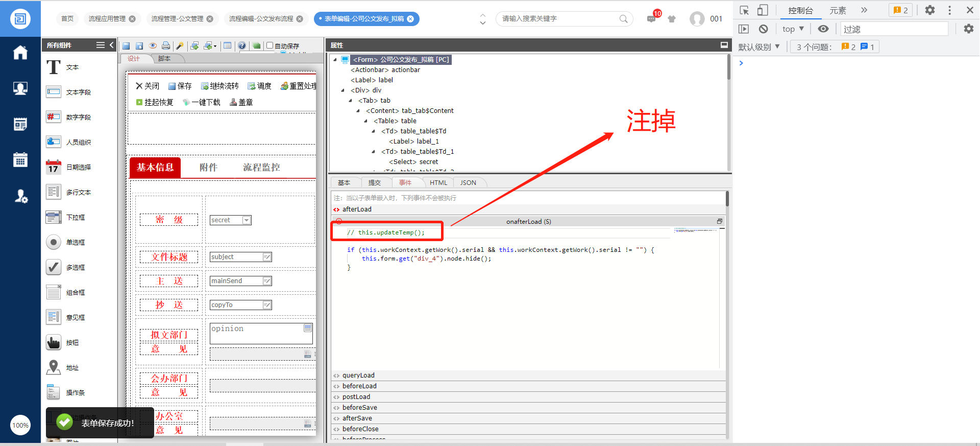Switch to the 脚本 tab
Screen dimensions: 980x446
pyautogui.click(x=164, y=59)
